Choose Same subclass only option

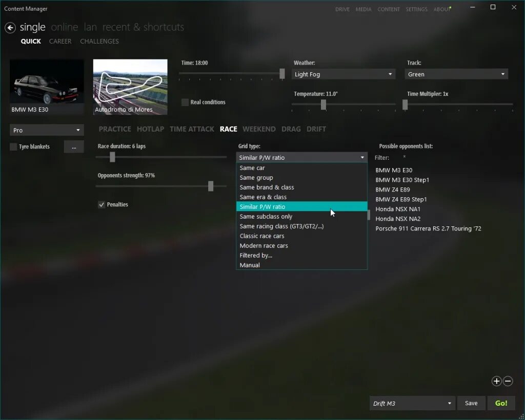301,216
